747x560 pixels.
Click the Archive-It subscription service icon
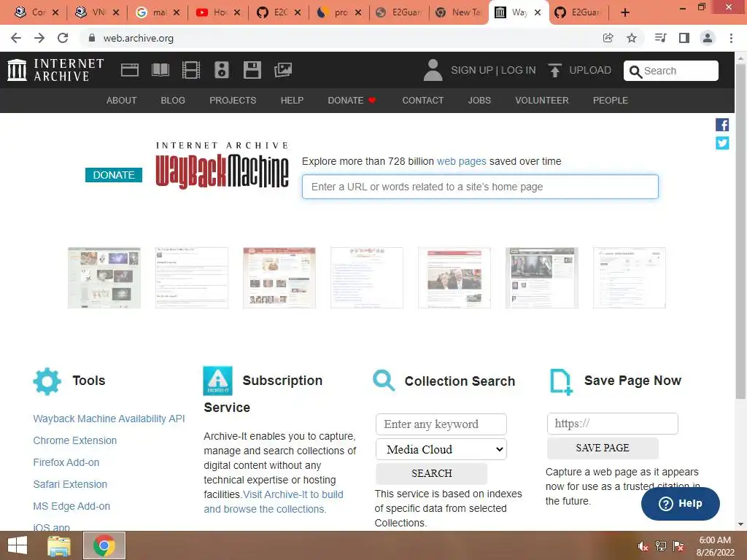[x=217, y=381]
